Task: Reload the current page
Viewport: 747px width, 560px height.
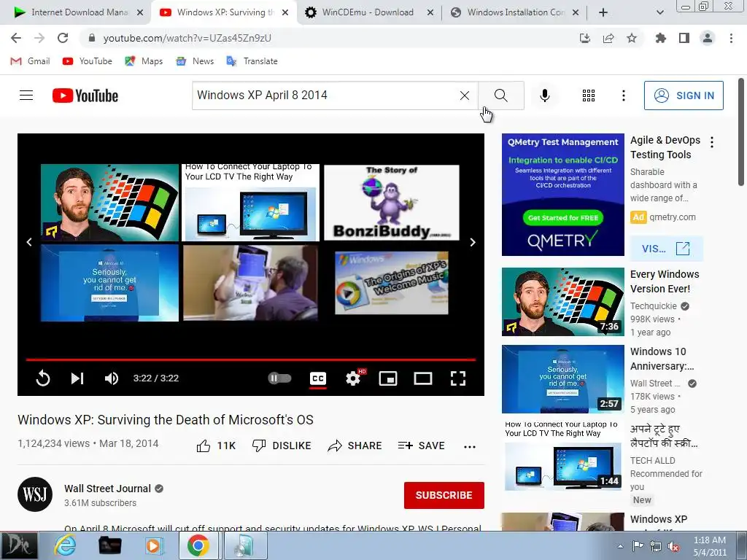Action: coord(63,38)
